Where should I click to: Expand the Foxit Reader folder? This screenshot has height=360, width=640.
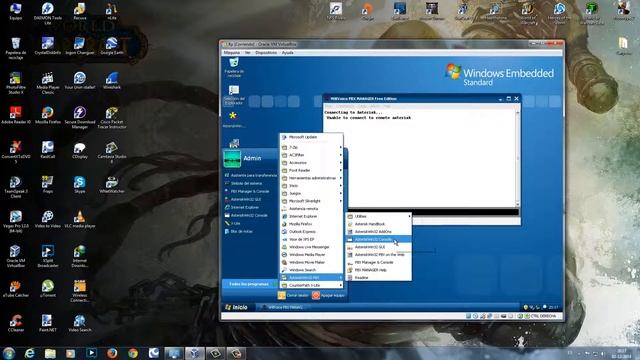pos(311,171)
